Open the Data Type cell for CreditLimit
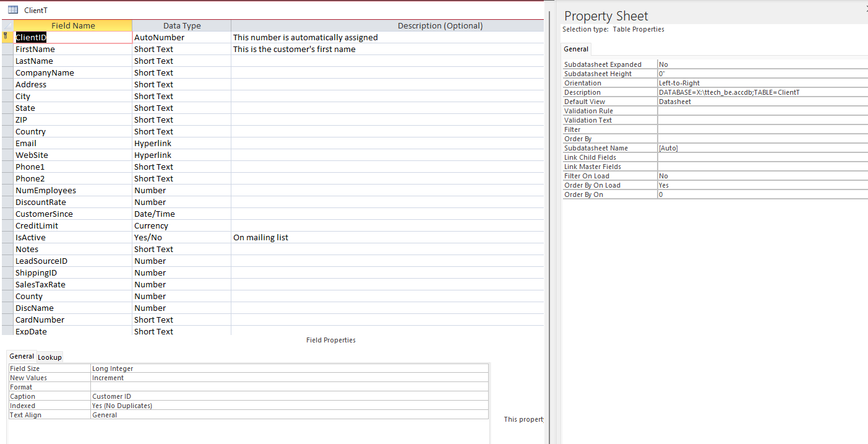The image size is (868, 444). pos(181,225)
